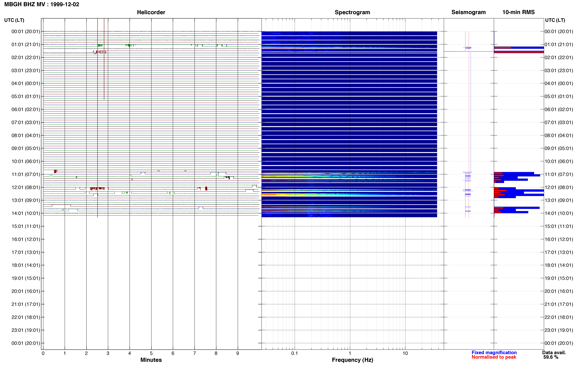Click frequency tick label '10'
The width and height of the screenshot is (588, 368).
(405, 353)
